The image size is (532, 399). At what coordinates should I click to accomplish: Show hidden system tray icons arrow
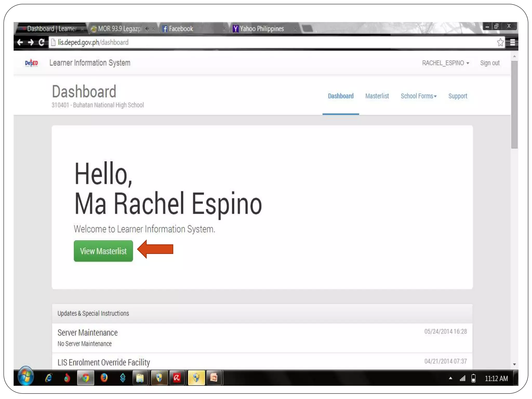[450, 378]
